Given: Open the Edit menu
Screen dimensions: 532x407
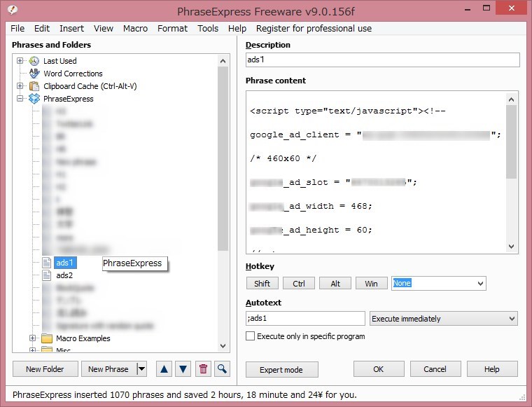Looking at the screenshot, I should 42,29.
